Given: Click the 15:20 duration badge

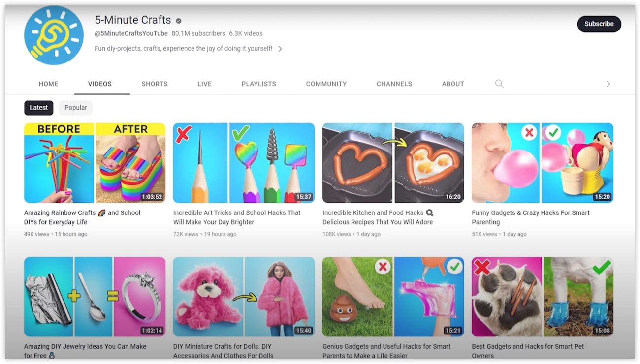Looking at the screenshot, I should (603, 197).
